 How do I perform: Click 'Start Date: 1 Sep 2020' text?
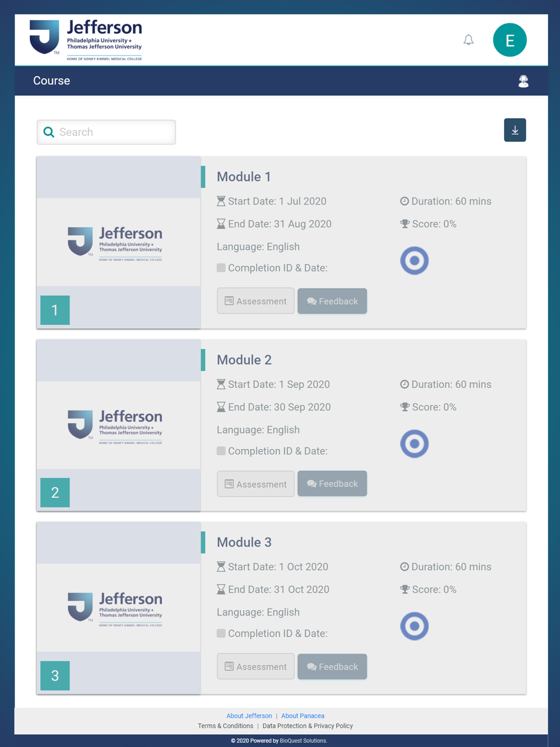(x=279, y=384)
